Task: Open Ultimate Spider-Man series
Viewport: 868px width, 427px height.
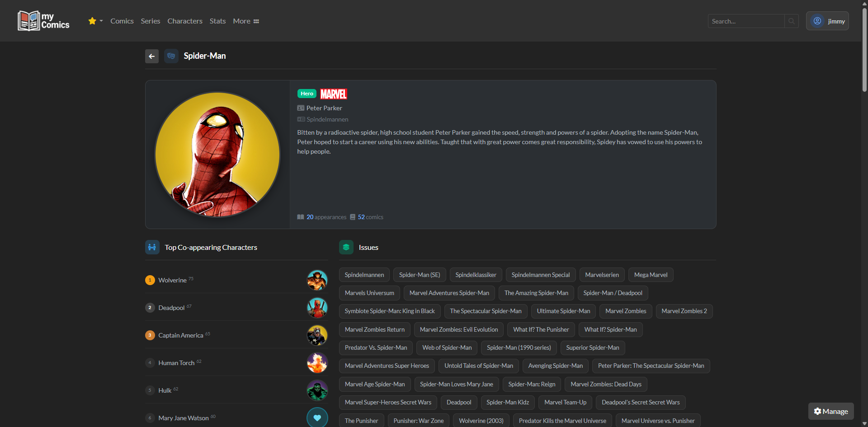Action: (x=564, y=311)
